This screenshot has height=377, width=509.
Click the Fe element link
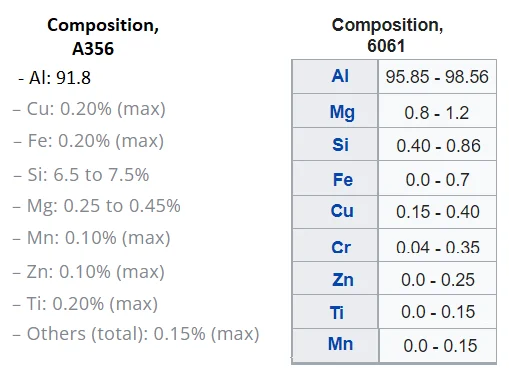343,180
